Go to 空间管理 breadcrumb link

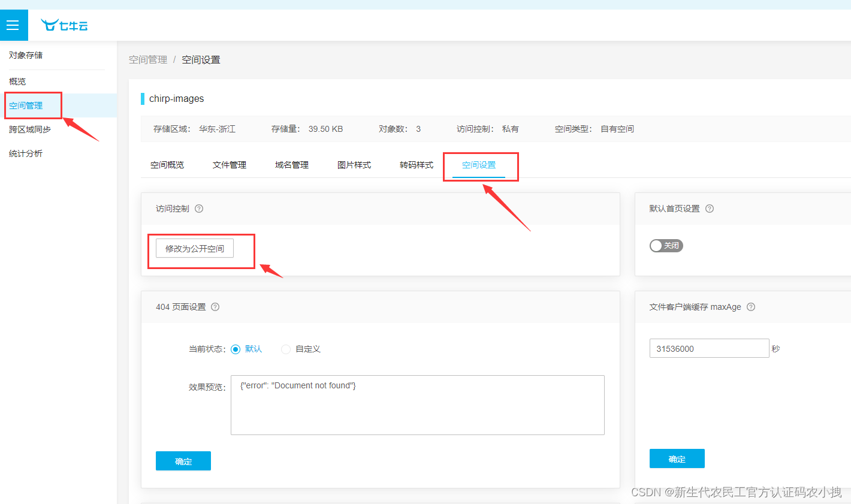coord(148,60)
